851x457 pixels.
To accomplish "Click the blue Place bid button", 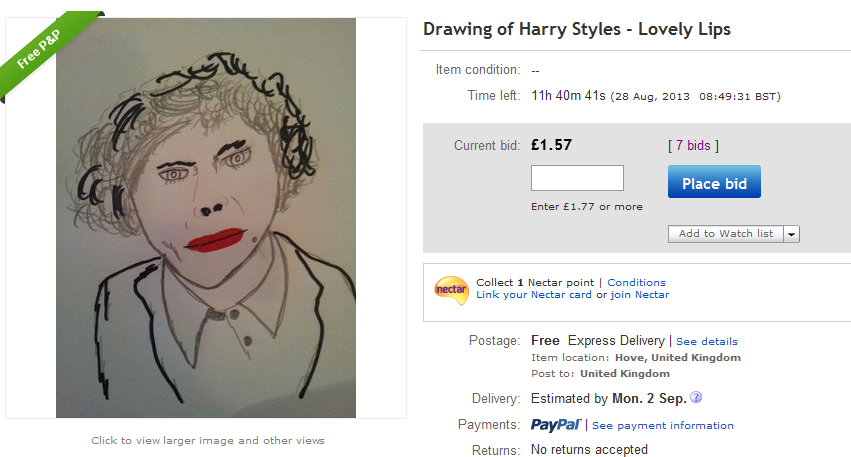I will click(714, 182).
